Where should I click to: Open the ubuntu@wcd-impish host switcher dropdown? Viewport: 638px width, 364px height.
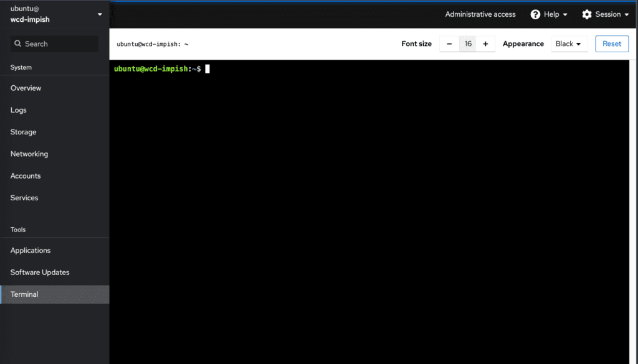(x=55, y=14)
